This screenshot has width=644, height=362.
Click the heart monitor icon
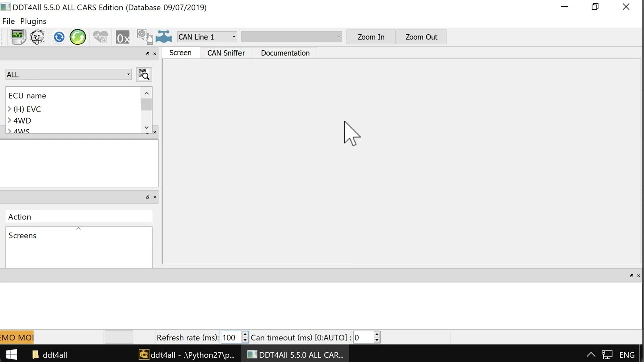[x=100, y=37]
